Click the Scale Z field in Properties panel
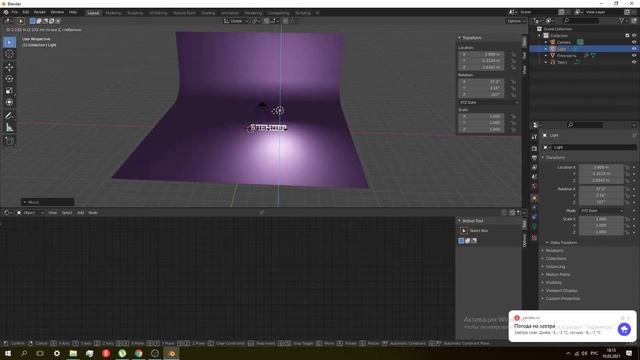The image size is (640, 360). coord(601,232)
